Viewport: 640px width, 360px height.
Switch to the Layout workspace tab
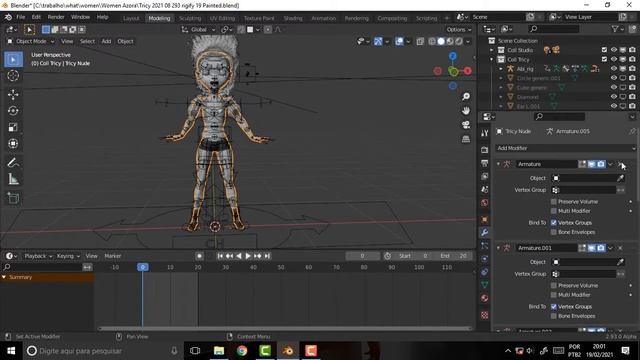coord(131,18)
